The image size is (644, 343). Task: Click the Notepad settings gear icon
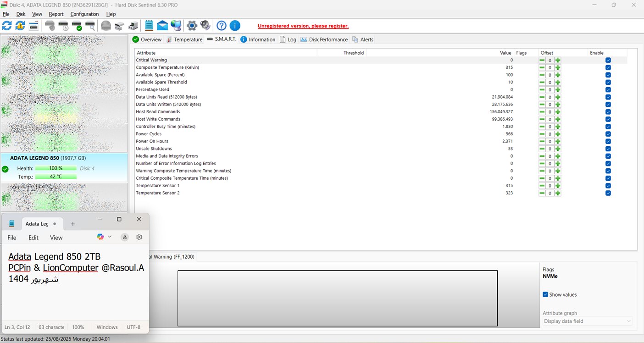coord(139,237)
